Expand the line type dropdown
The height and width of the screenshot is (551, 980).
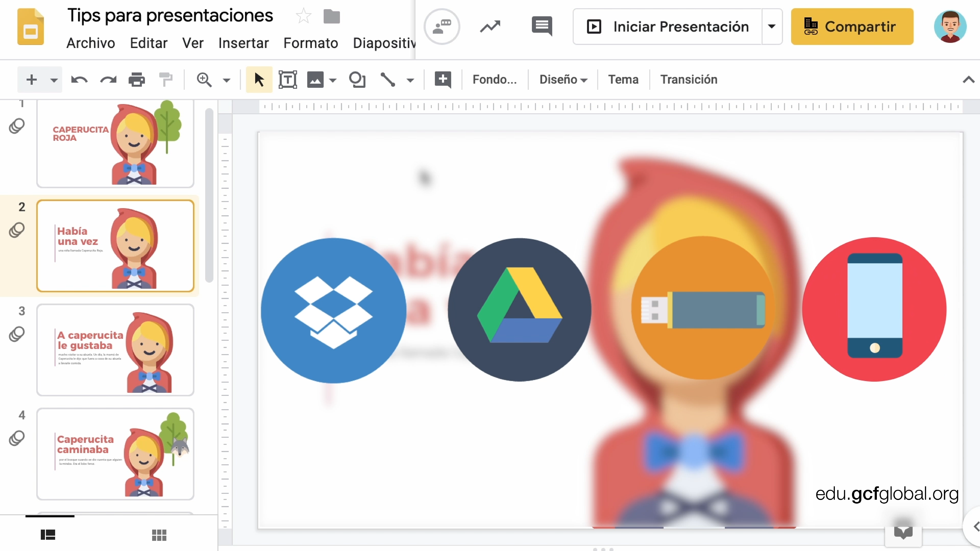410,80
